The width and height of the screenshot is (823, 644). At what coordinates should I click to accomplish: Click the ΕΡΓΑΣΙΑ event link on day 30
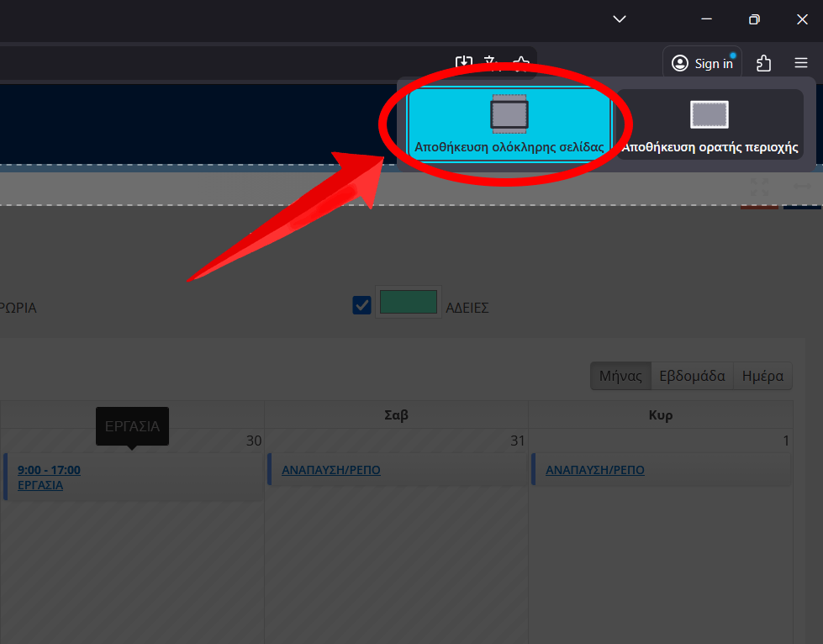40,485
